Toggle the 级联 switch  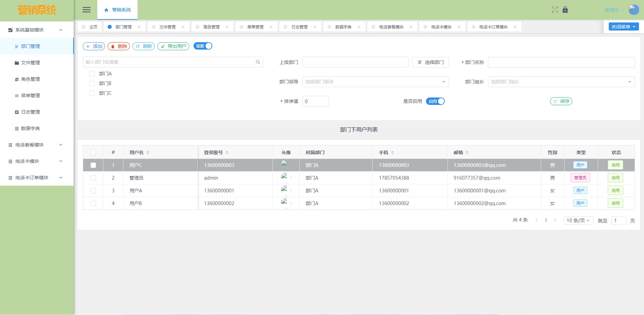coord(203,46)
